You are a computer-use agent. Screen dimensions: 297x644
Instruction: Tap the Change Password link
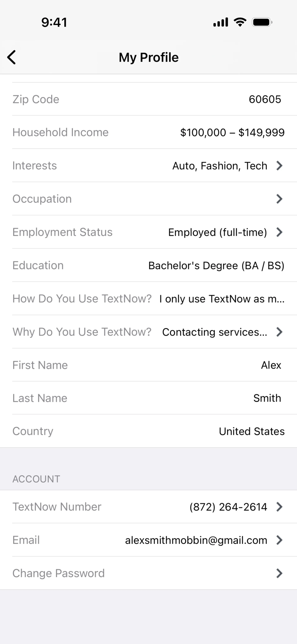(58, 573)
